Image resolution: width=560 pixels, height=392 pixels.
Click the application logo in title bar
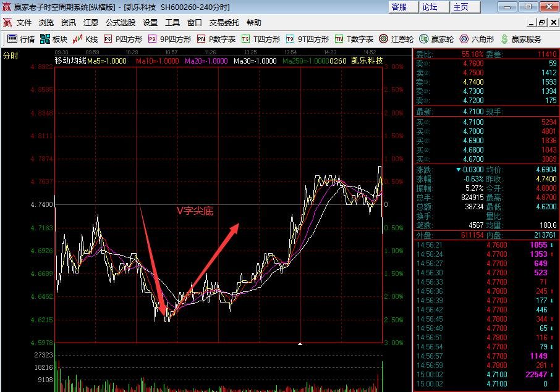tap(6, 7)
